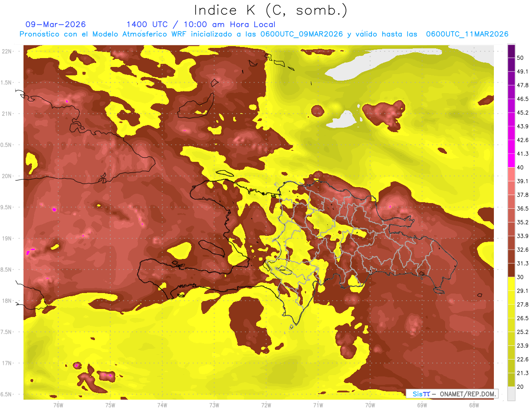
Task: Click the colorbar value "37.8"
Action: coord(523,195)
